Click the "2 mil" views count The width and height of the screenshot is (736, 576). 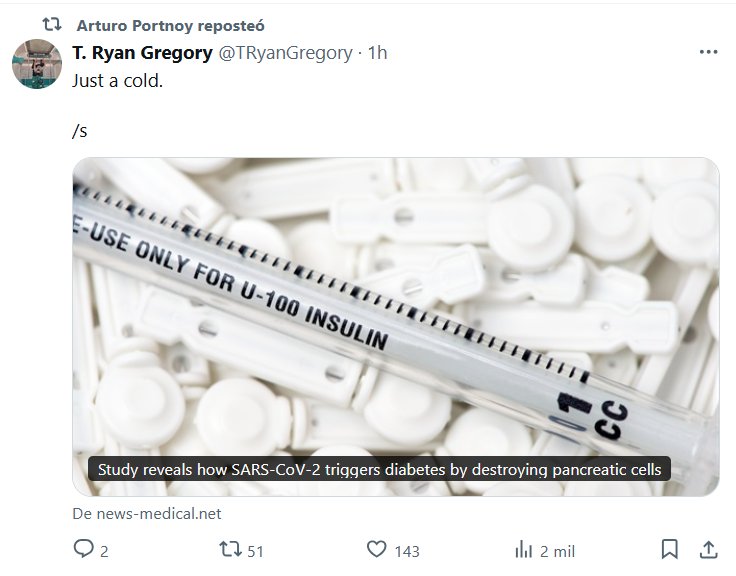pyautogui.click(x=557, y=551)
